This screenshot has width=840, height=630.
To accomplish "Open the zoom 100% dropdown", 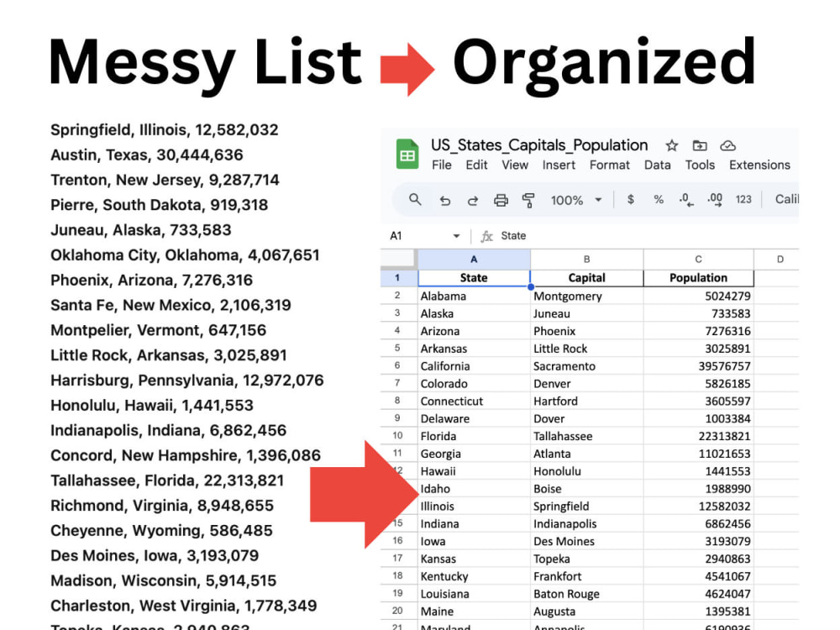I will point(576,200).
